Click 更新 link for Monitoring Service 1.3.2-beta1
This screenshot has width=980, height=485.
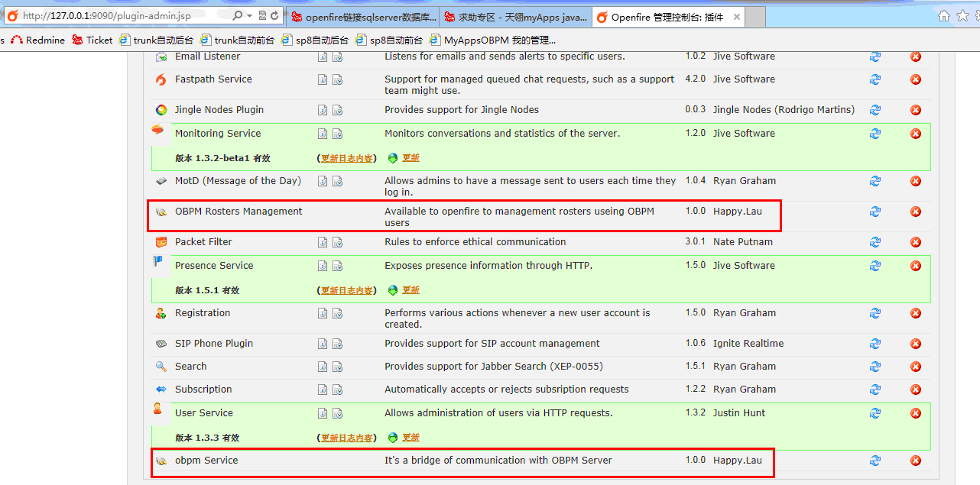[410, 158]
